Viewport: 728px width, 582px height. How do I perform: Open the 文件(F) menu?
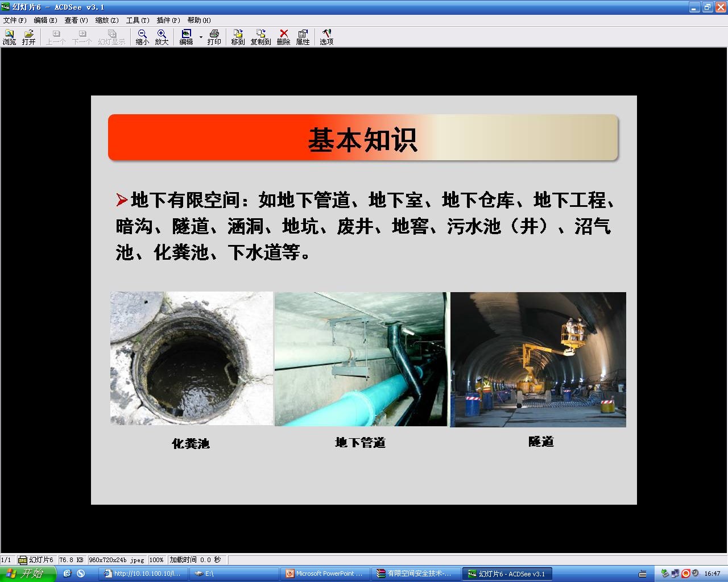(15, 20)
